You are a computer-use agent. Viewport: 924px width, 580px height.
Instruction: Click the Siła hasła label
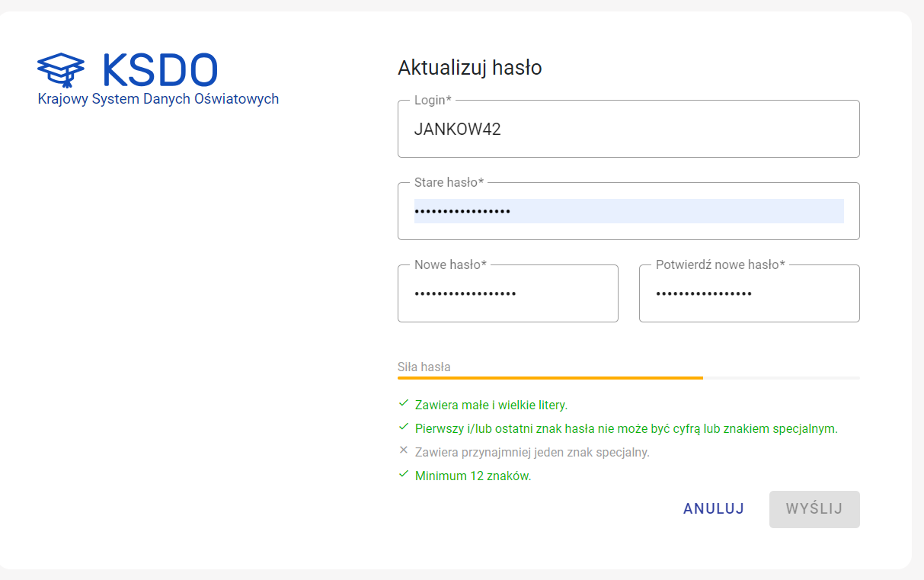pos(424,367)
